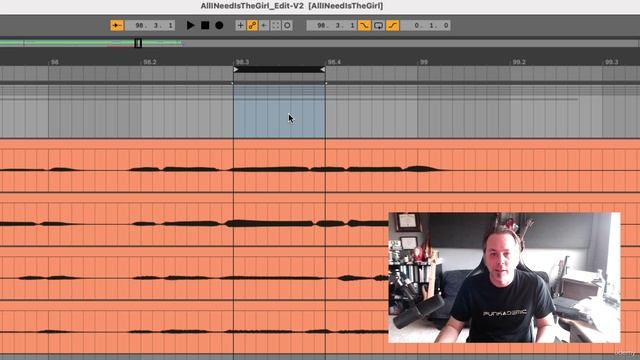Click the arrangement overview bar
The width and height of the screenshot is (640, 360).
pos(320,42)
